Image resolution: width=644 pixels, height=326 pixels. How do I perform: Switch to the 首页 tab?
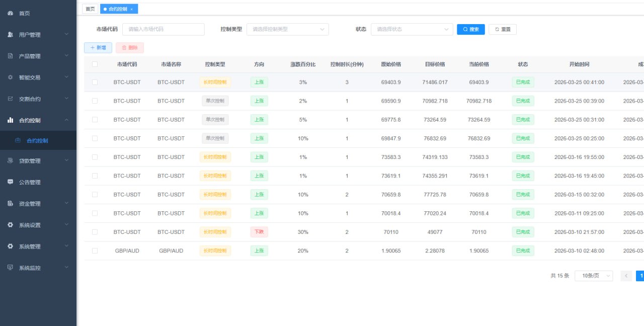(90, 9)
